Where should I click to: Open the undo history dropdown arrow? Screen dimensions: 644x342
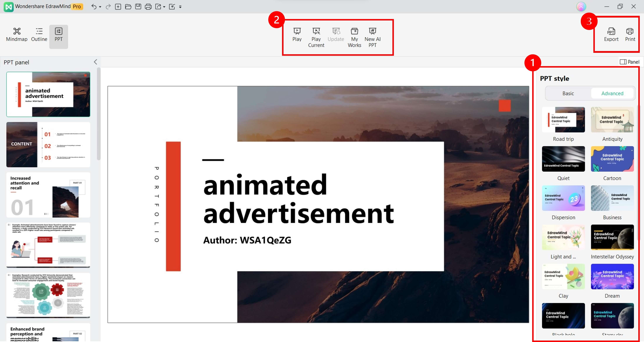[x=100, y=7]
